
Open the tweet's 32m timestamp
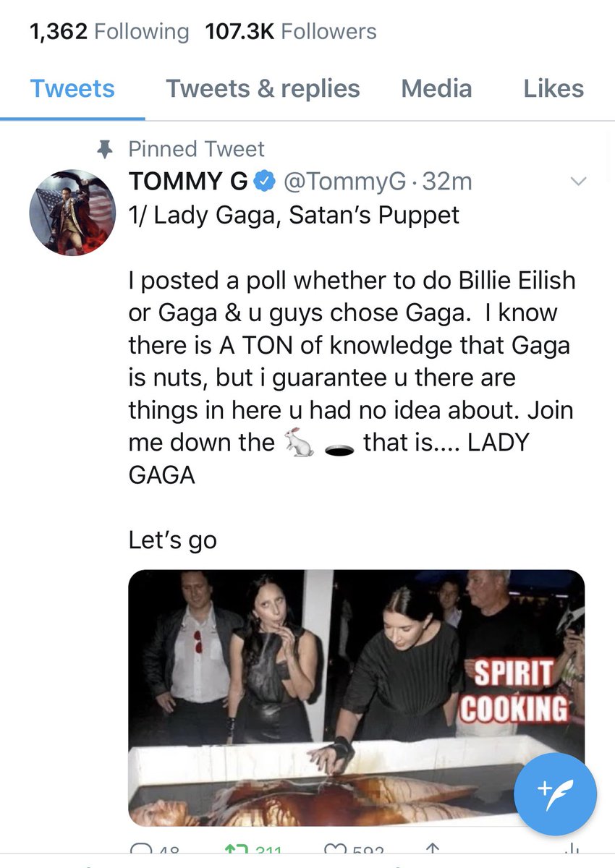pos(447,182)
